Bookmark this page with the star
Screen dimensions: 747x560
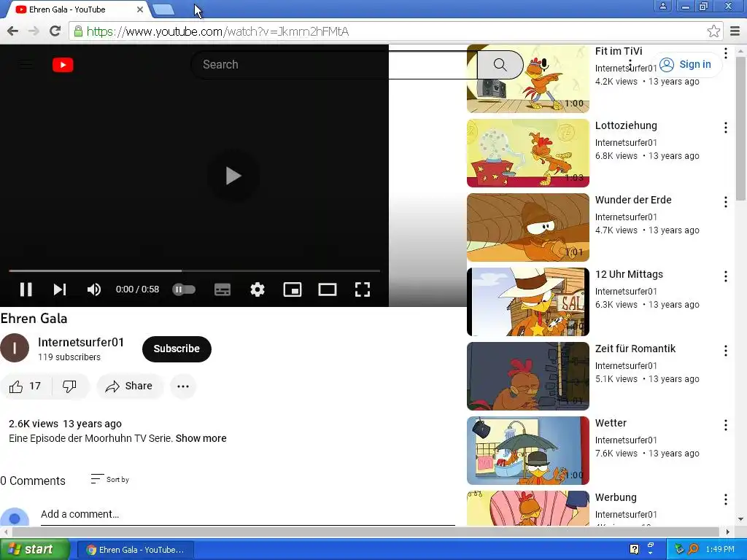[713, 31]
